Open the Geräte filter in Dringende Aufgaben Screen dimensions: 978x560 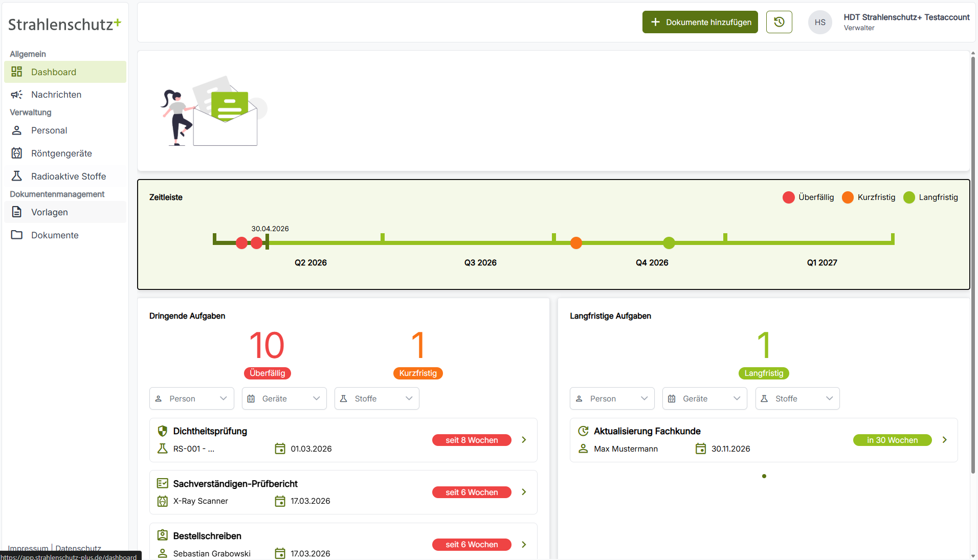coord(284,398)
